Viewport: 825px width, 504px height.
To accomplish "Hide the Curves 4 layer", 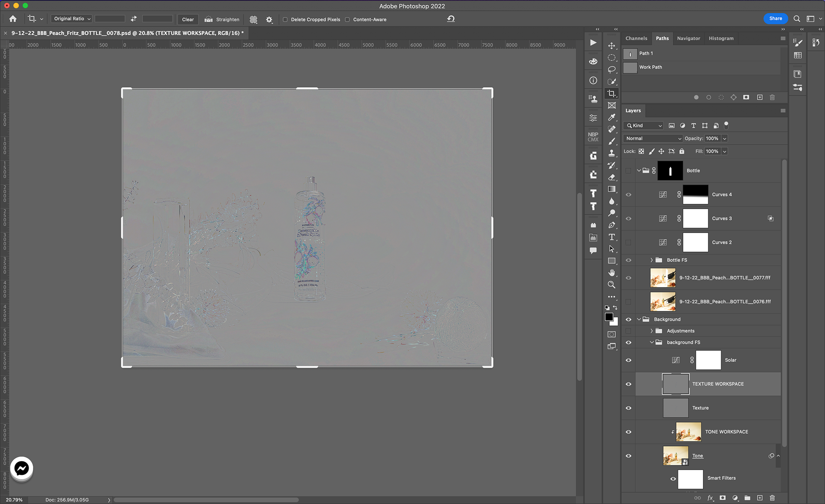I will [628, 194].
